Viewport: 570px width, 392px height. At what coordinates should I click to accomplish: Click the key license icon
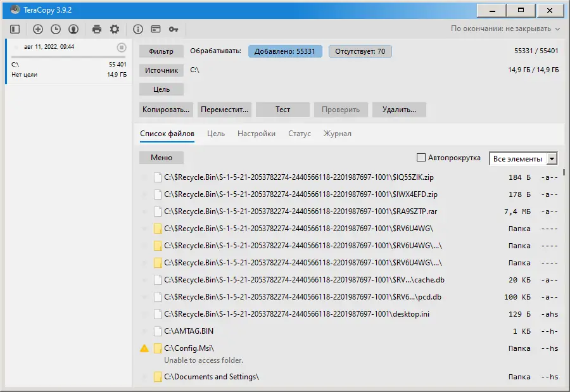click(174, 29)
